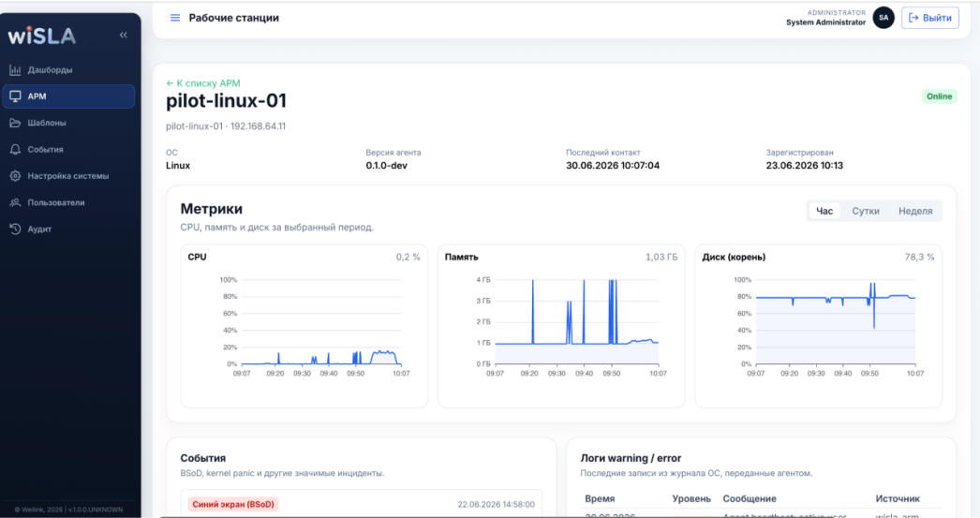Click the События bell icon
The height and width of the screenshot is (518, 980).
tap(15, 149)
